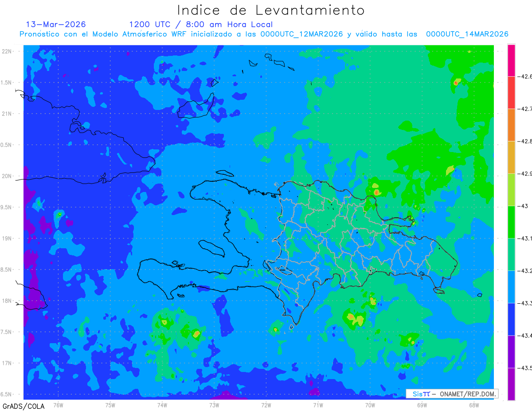Image resolution: width=532 pixels, height=411 pixels.
Task: Select the lime swatch between -42.9 and -43
Action: [511, 190]
